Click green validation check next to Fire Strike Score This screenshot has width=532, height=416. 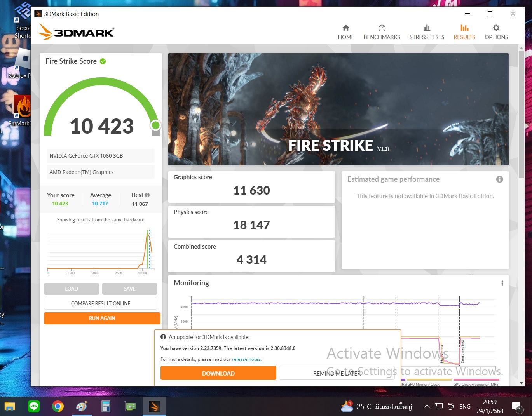[103, 61]
